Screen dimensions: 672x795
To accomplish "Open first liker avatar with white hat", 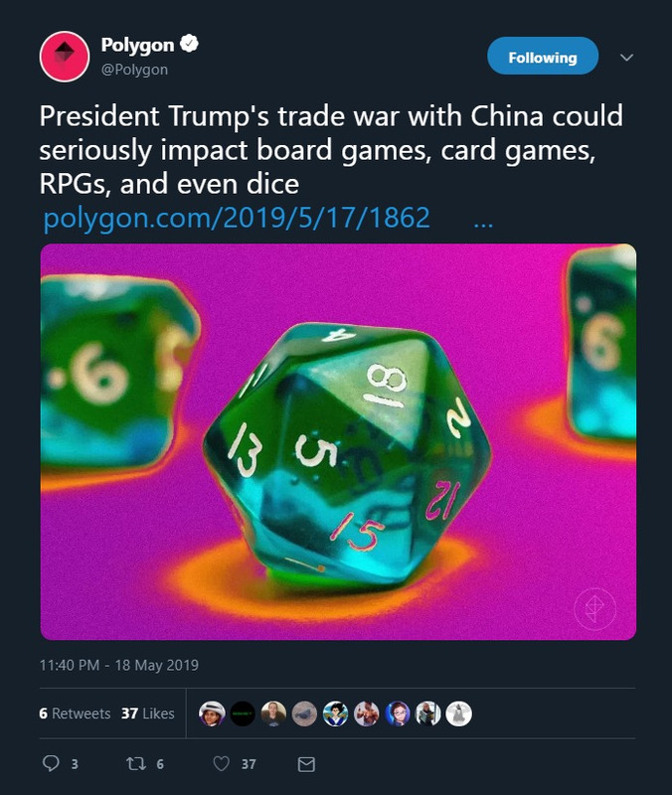I will (212, 714).
